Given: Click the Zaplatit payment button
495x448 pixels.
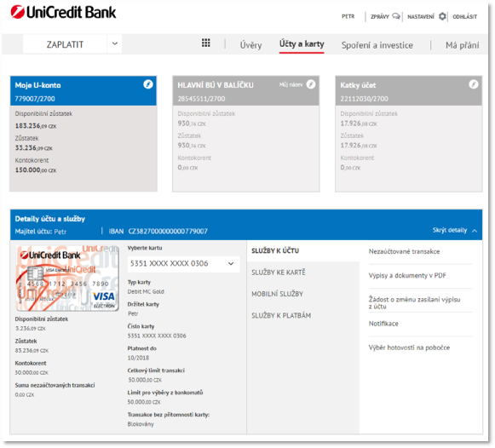Looking at the screenshot, I should coord(65,44).
